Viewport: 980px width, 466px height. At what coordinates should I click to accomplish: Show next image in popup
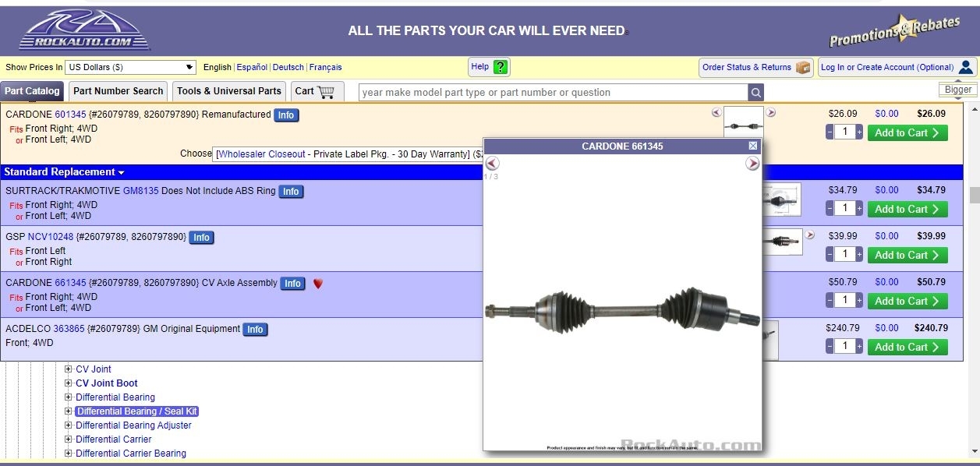752,164
